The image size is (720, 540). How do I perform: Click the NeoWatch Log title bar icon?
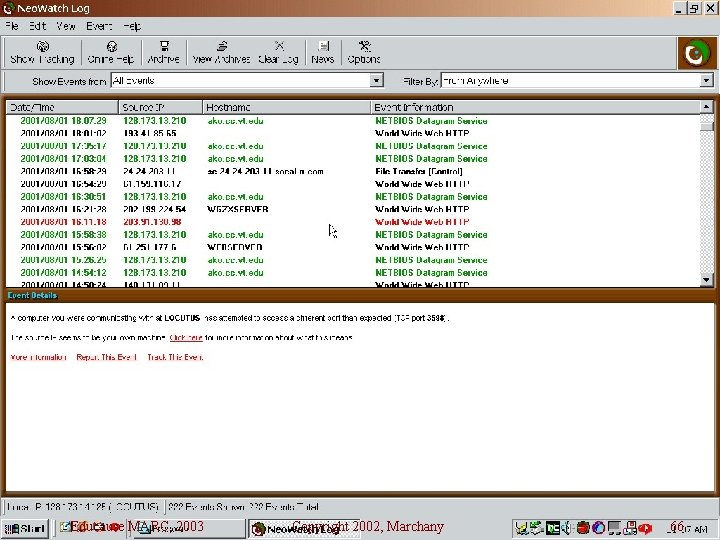pos(8,8)
